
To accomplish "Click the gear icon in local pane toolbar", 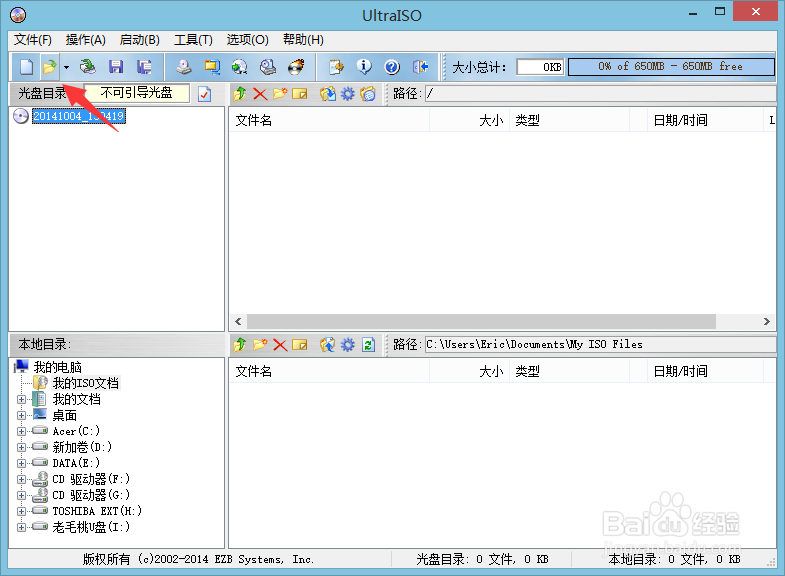I will 348,344.
